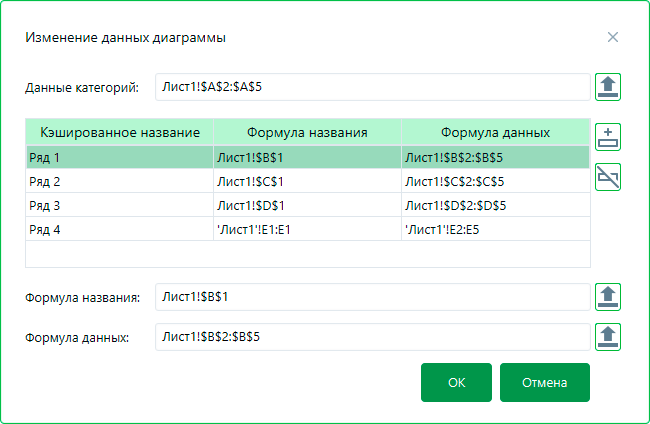The height and width of the screenshot is (424, 650).
Task: Select the Ряд 1 row
Action: click(x=119, y=157)
